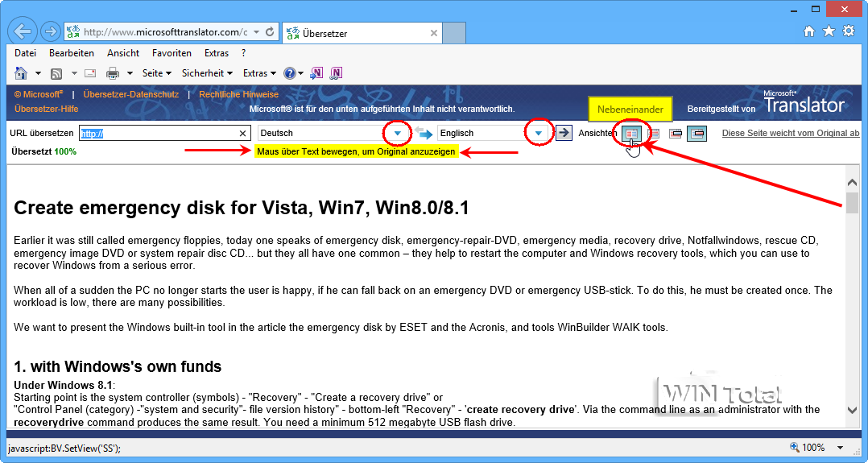Open the Rechtliche Hinweise link
The width and height of the screenshot is (868, 463).
point(238,94)
